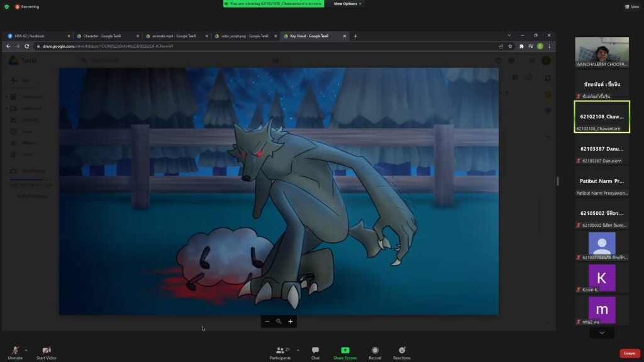Click the red Leave button
This screenshot has width=644, height=362.
pyautogui.click(x=630, y=353)
